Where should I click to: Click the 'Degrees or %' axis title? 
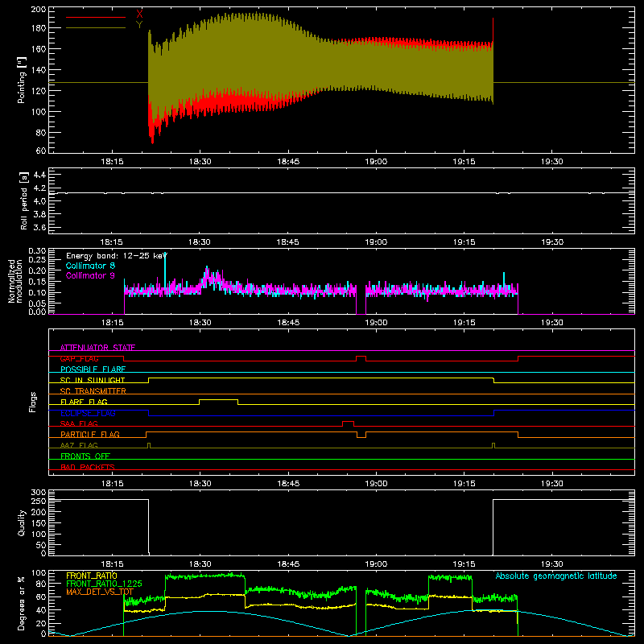(22, 603)
